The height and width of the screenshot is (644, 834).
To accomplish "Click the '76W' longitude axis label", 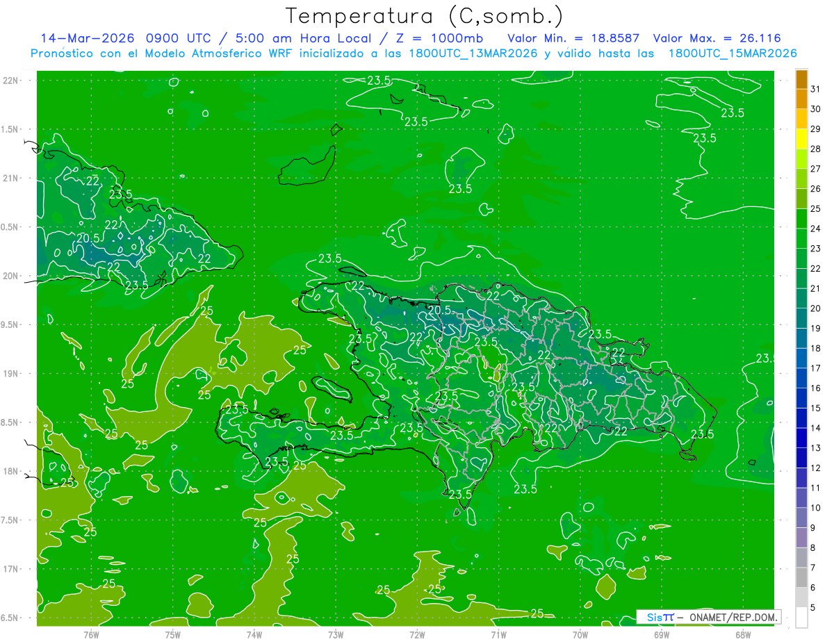I will pyautogui.click(x=91, y=635).
